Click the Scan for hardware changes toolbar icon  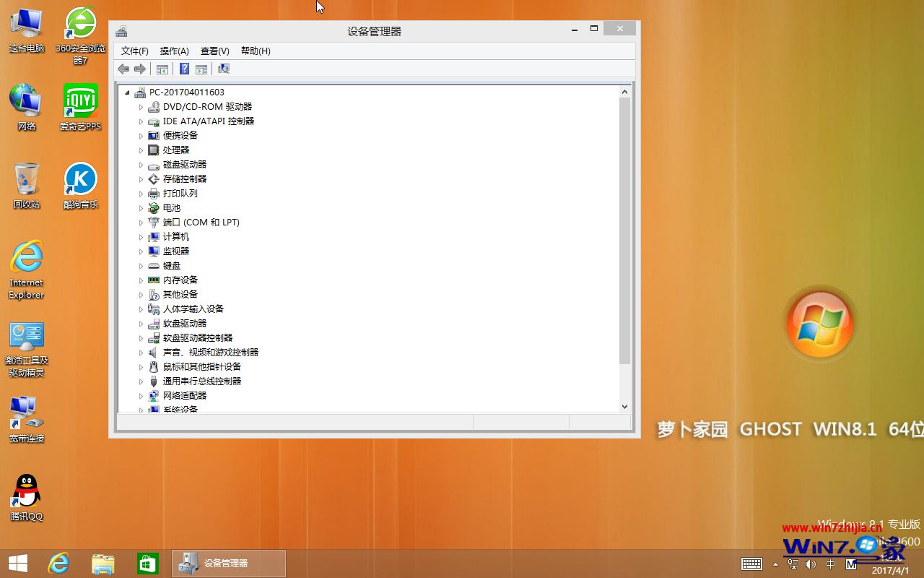[224, 69]
